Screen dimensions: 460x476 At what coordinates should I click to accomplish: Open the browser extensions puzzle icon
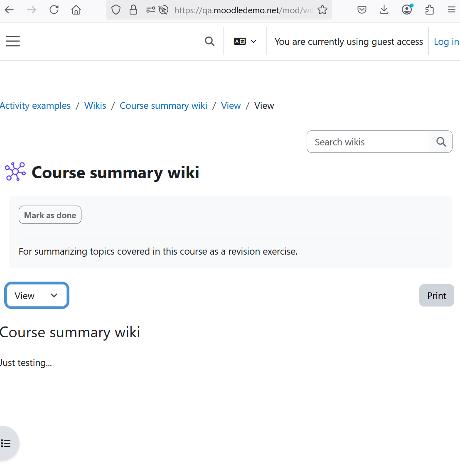(x=429, y=10)
